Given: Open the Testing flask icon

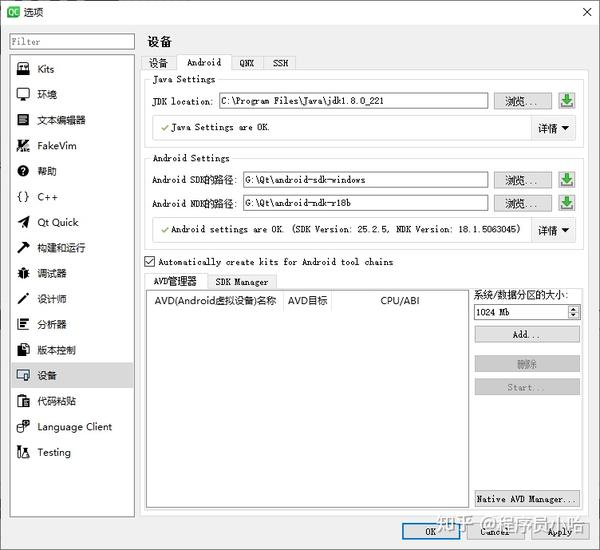Looking at the screenshot, I should pyautogui.click(x=23, y=452).
